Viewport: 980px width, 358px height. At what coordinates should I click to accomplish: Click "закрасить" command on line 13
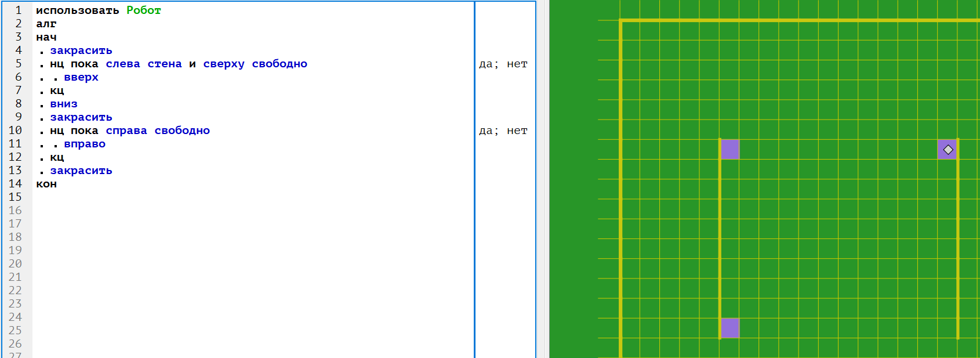81,171
